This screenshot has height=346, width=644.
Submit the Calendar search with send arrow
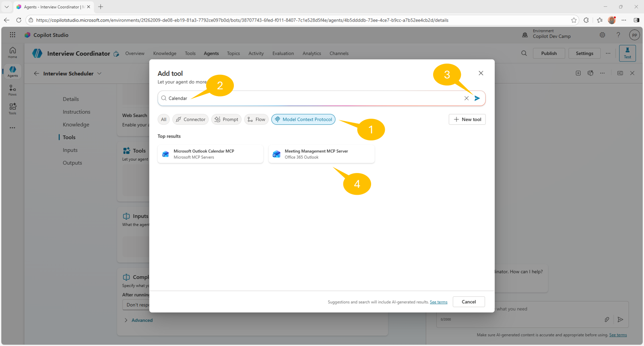point(477,98)
